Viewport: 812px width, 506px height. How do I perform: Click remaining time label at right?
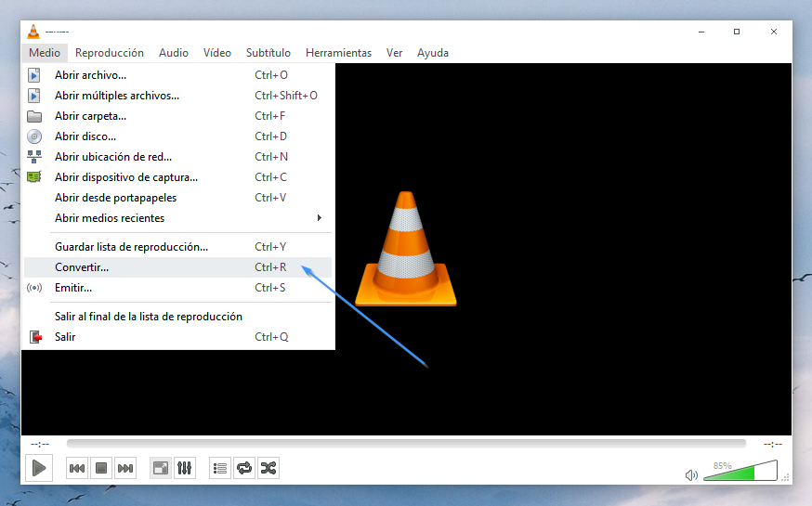coord(773,444)
